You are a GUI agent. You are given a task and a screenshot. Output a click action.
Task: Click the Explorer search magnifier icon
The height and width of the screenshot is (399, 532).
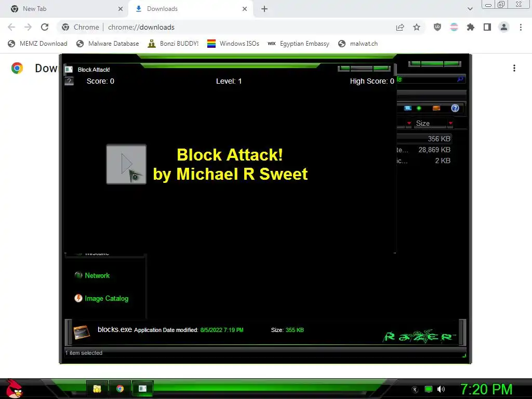pos(460,79)
